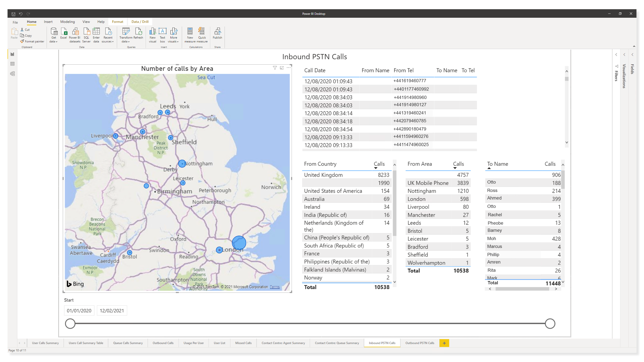Click the Redo arrow icon

[x=28, y=14]
